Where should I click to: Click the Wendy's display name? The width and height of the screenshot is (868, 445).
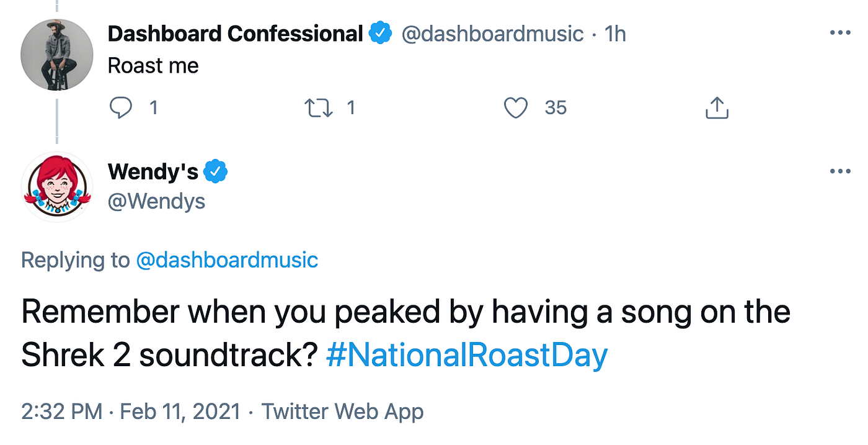tap(153, 171)
